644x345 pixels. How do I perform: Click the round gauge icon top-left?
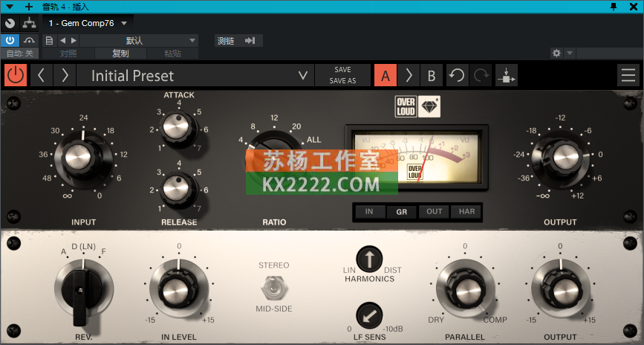10,23
